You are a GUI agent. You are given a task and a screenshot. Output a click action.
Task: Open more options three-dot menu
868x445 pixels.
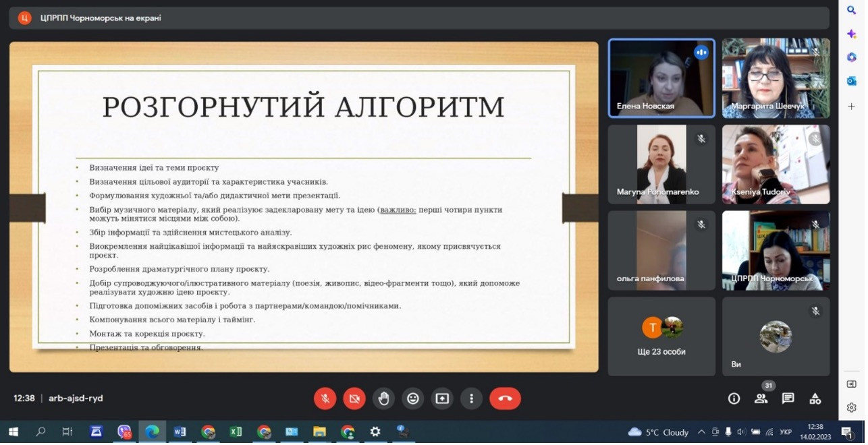coord(471,399)
